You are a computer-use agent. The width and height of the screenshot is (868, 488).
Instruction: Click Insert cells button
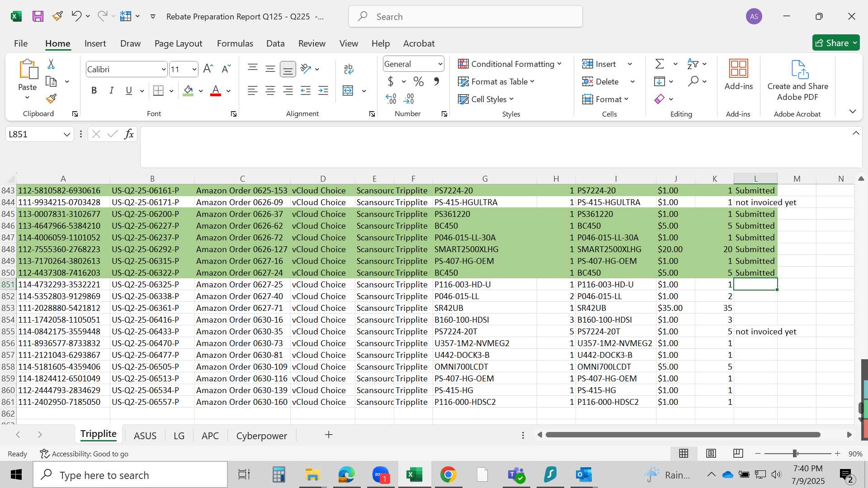tap(599, 64)
